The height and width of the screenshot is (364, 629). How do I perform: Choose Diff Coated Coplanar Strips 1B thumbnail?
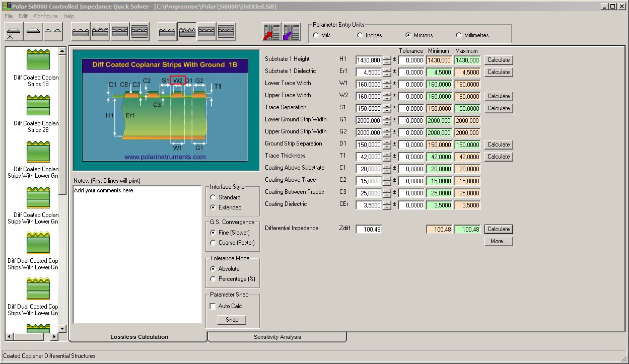click(38, 59)
